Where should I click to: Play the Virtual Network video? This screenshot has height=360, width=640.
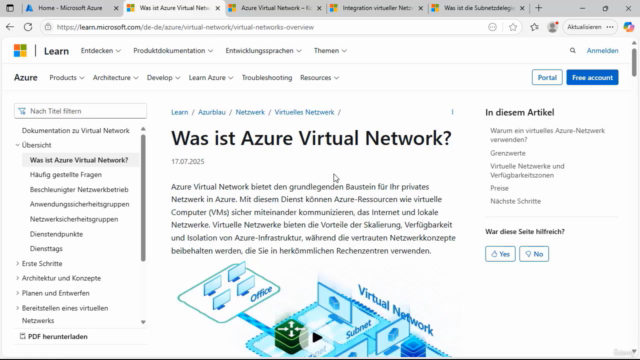[x=316, y=338]
